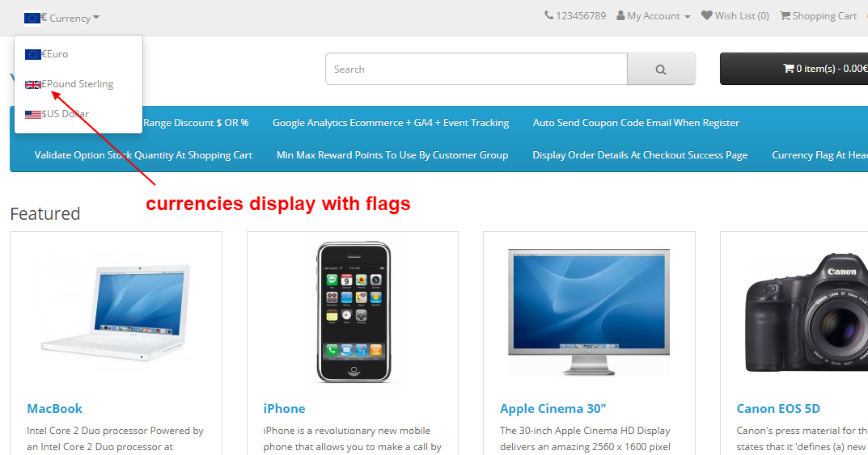Click the Canon EOS 5D camera image
The width and height of the screenshot is (868, 455).
806,313
